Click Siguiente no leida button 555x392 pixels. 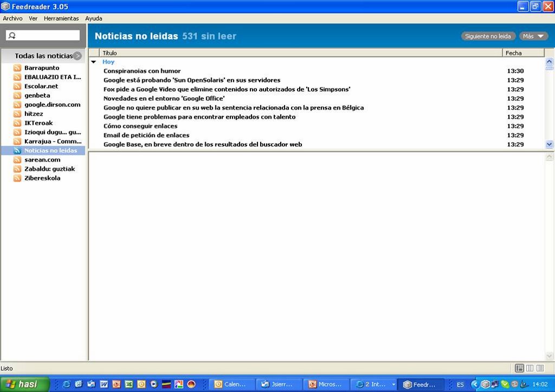coord(488,36)
